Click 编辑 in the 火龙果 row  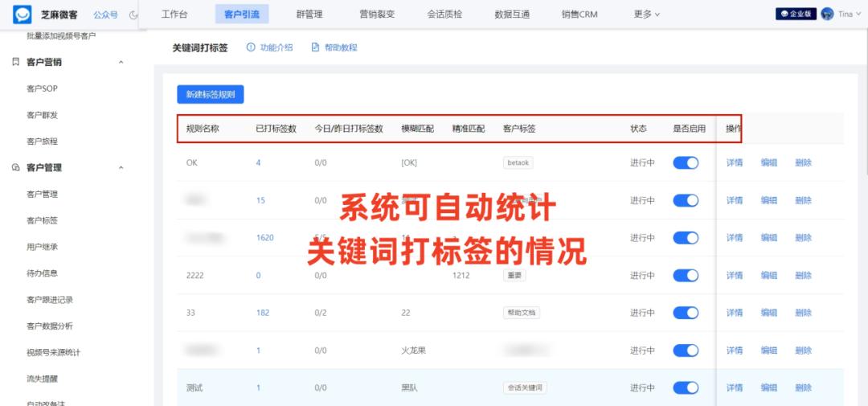(769, 351)
